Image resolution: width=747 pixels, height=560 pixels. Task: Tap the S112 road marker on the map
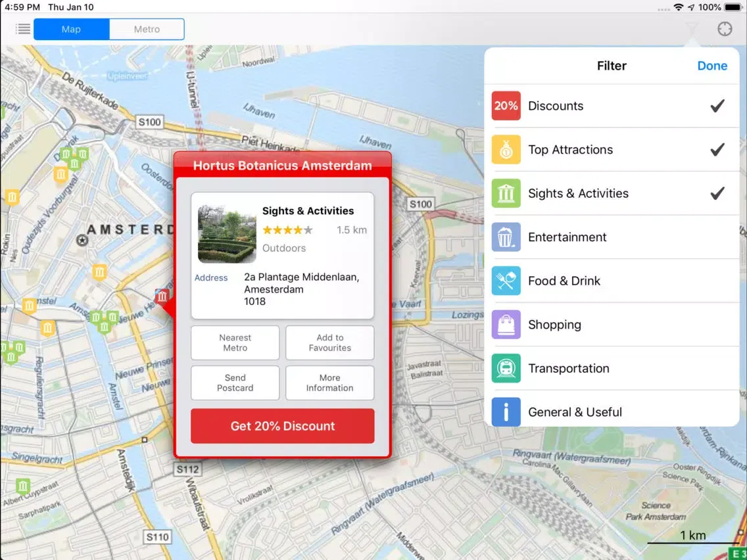click(187, 469)
